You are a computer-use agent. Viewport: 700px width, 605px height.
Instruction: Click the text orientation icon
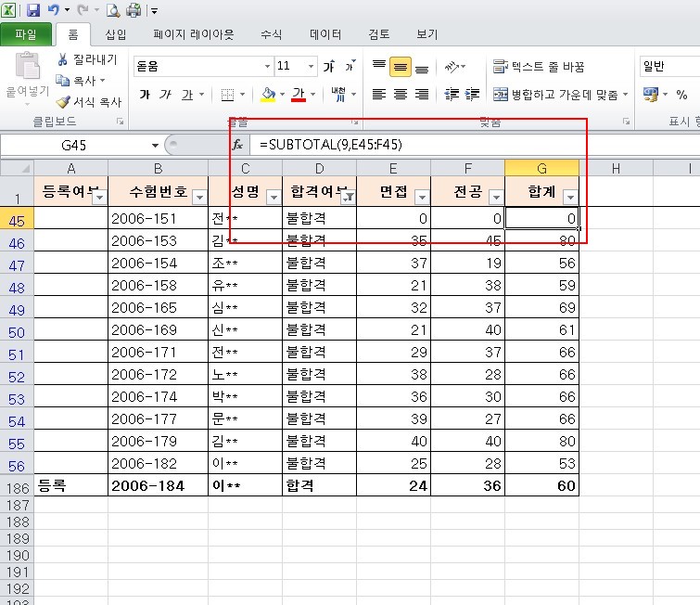click(452, 67)
